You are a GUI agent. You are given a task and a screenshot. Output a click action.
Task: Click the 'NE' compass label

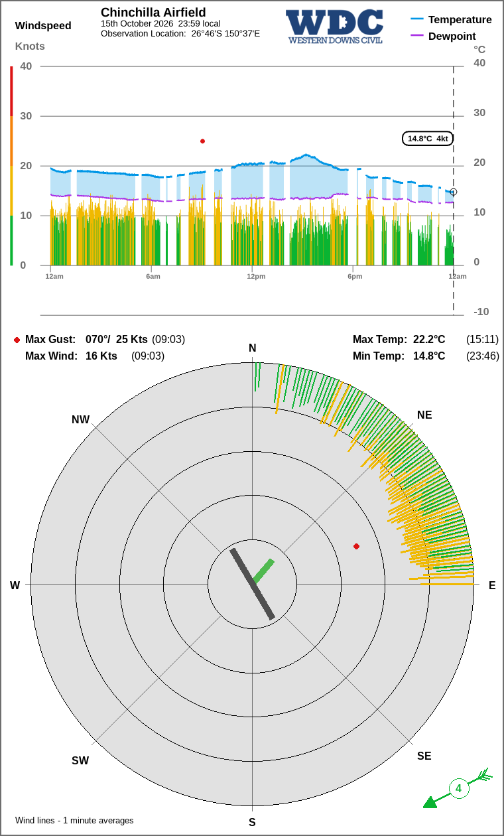tap(424, 415)
